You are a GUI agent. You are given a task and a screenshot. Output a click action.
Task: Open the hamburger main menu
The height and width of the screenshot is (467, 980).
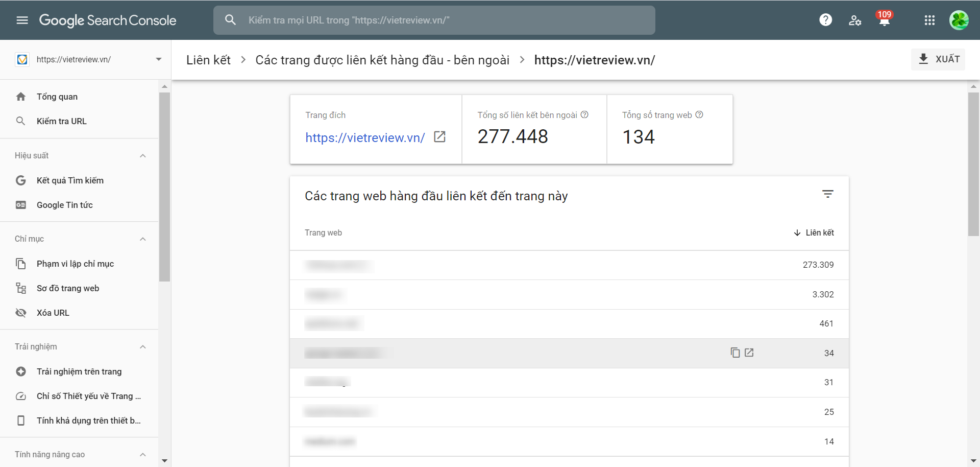tap(22, 20)
